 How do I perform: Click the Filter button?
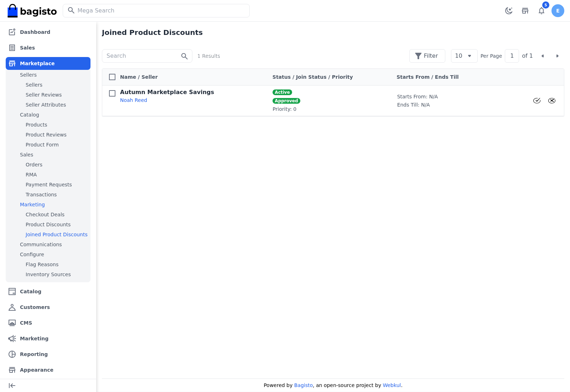tap(427, 56)
